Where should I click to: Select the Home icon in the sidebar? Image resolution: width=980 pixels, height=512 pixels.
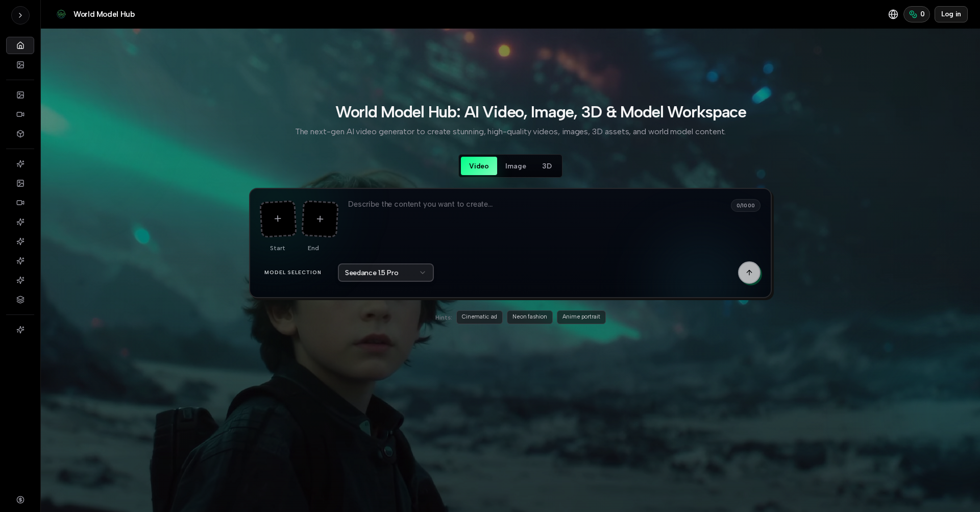[20, 45]
